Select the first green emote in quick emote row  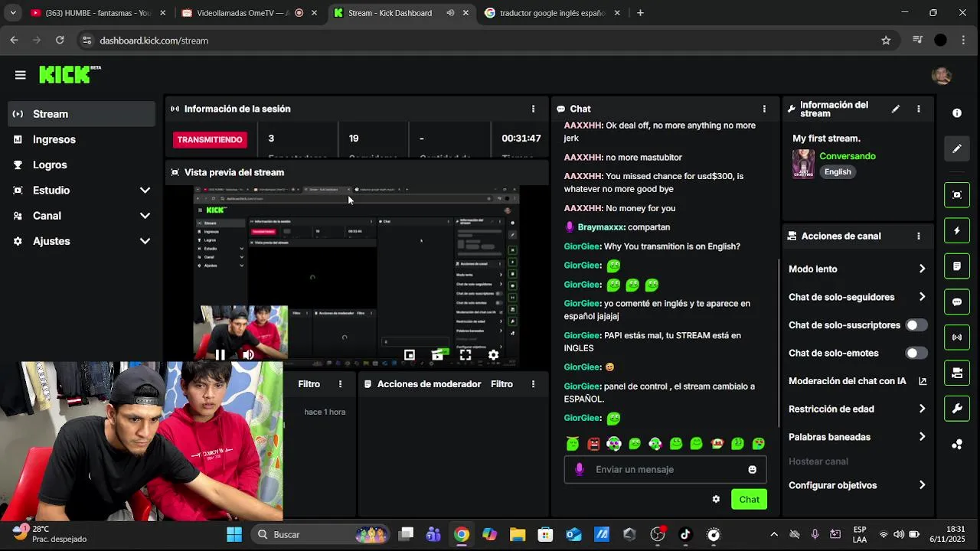(x=573, y=444)
